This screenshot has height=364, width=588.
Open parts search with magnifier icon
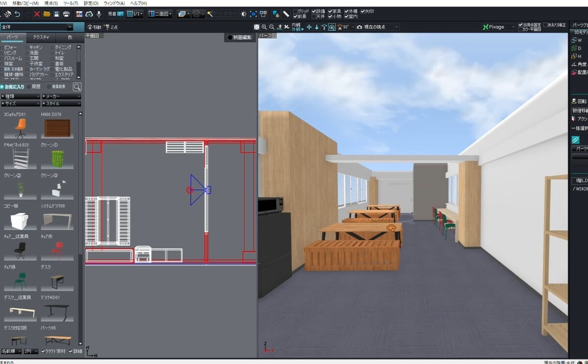pyautogui.click(x=77, y=87)
